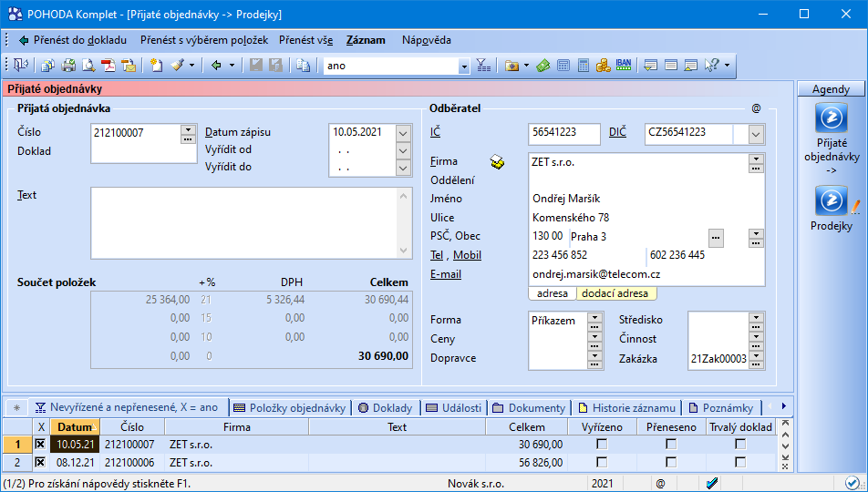Uncheck X for order 212100006
The image size is (868, 492).
click(x=40, y=462)
